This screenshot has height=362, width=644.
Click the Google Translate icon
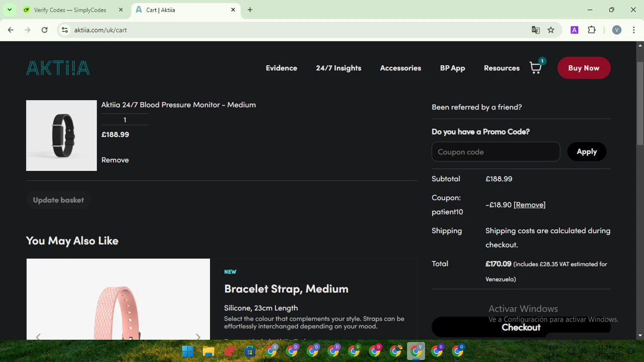(x=535, y=30)
